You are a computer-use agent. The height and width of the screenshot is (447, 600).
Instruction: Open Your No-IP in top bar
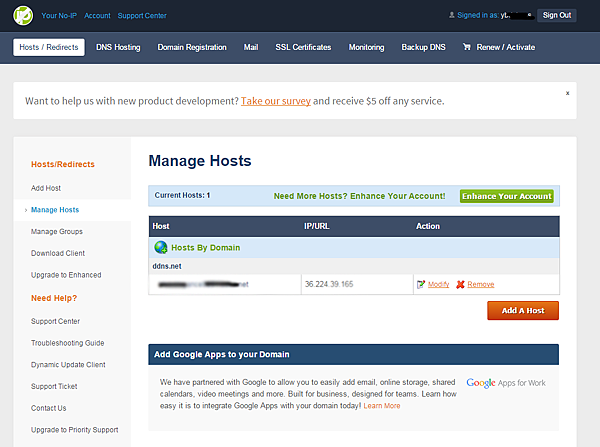pyautogui.click(x=59, y=16)
